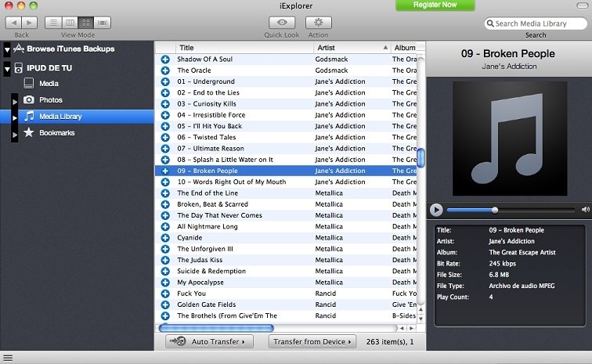Select 08 - Splash a Little Water on It
Image resolution: width=592 pixels, height=364 pixels.
click(x=287, y=160)
